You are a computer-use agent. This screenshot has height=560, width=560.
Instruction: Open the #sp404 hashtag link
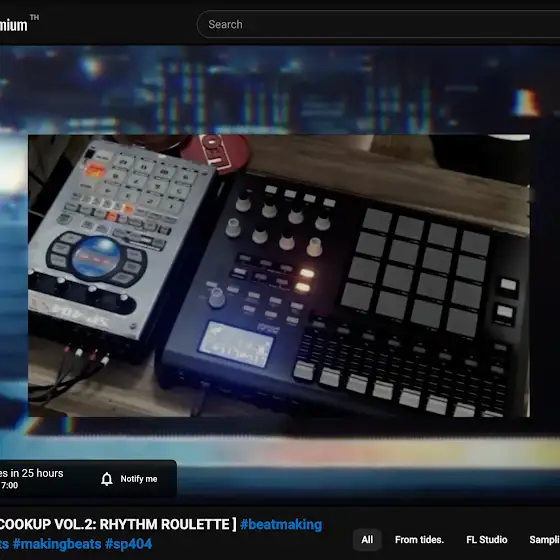click(129, 544)
